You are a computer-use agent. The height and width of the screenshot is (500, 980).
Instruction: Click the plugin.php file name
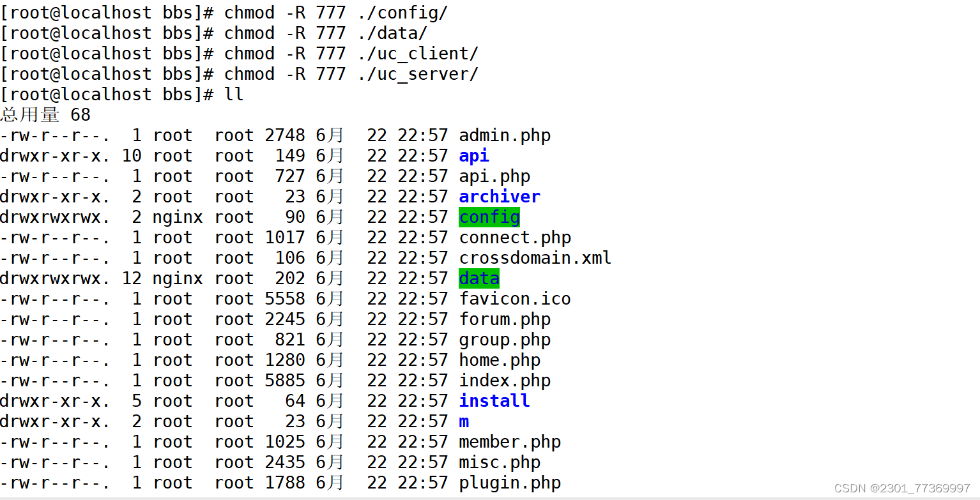point(510,483)
